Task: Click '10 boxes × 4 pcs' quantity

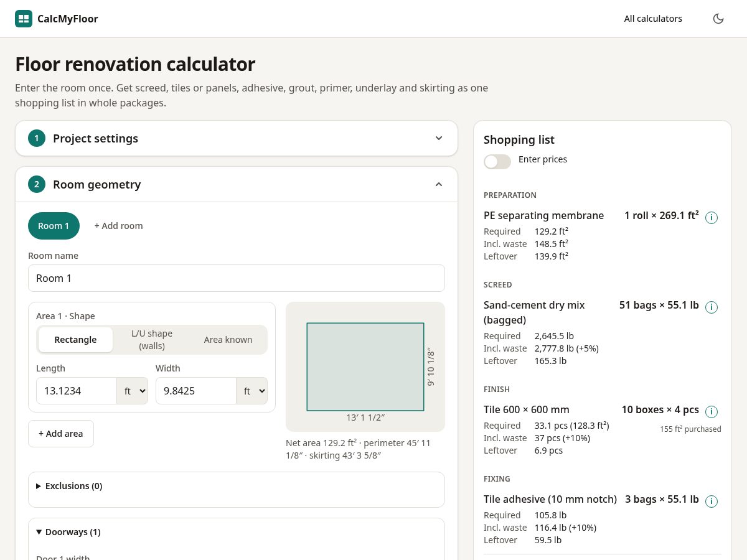Action: click(660, 409)
